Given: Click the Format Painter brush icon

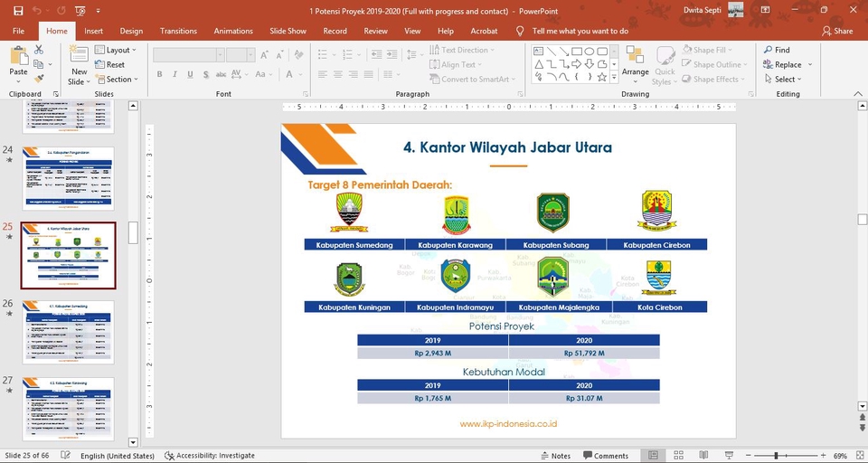Looking at the screenshot, I should tap(39, 79).
